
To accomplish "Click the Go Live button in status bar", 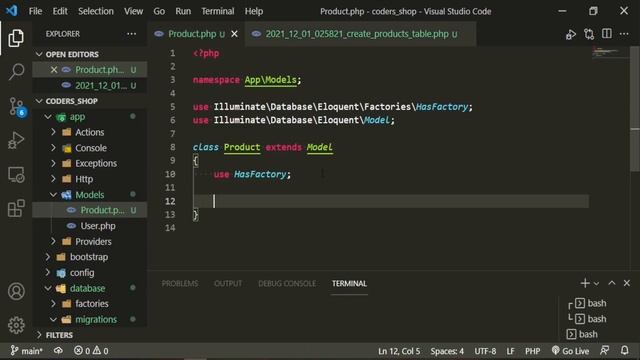I will [570, 351].
